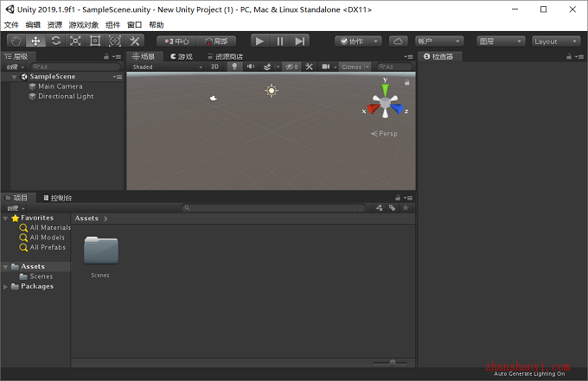This screenshot has width=588, height=381.
Task: Toggle pivot Center mode button
Action: (176, 41)
